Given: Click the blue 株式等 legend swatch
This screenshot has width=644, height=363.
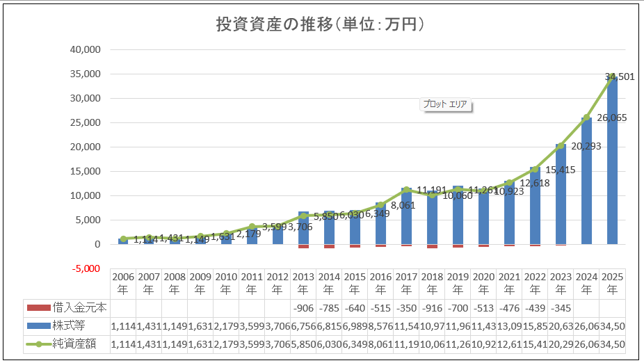Looking at the screenshot, I should (x=37, y=325).
